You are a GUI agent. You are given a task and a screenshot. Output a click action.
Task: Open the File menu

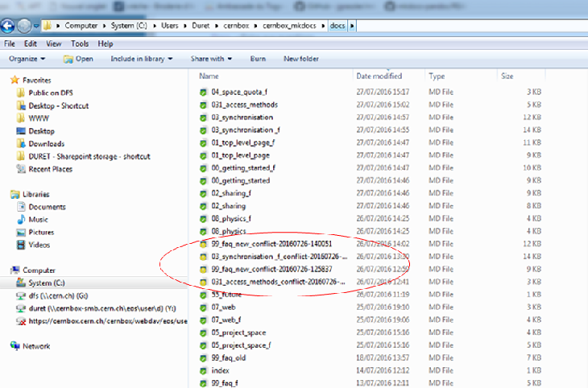(x=10, y=43)
